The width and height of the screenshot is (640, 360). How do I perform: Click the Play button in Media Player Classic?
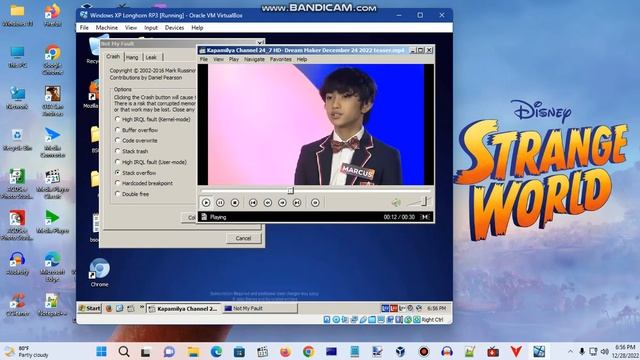pyautogui.click(x=206, y=202)
